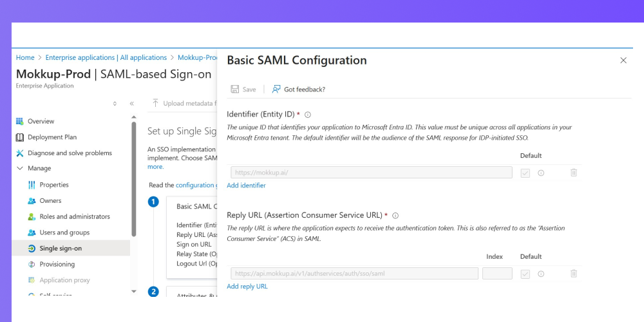Click the Add identifier link
Image resolution: width=644 pixels, height=322 pixels.
coord(247,185)
